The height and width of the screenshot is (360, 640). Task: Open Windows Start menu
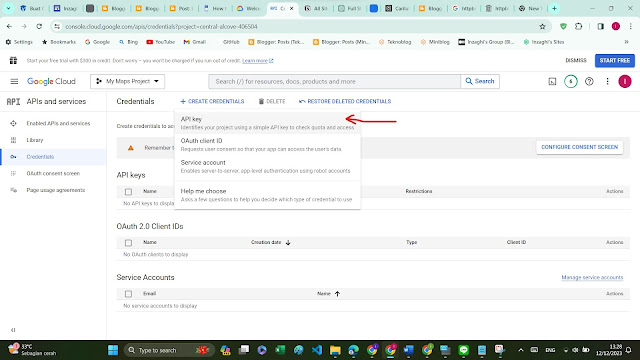point(113,350)
